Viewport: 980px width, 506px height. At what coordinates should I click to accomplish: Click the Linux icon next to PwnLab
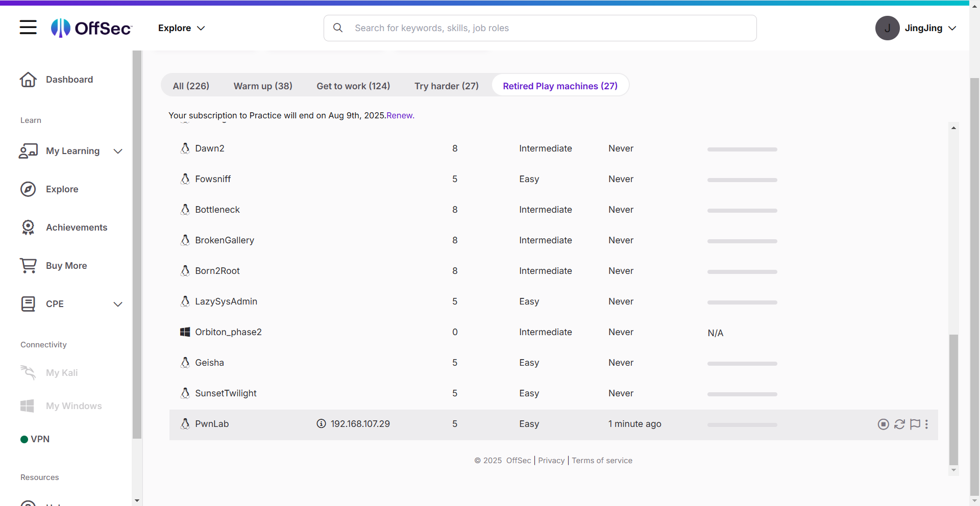pos(185,424)
